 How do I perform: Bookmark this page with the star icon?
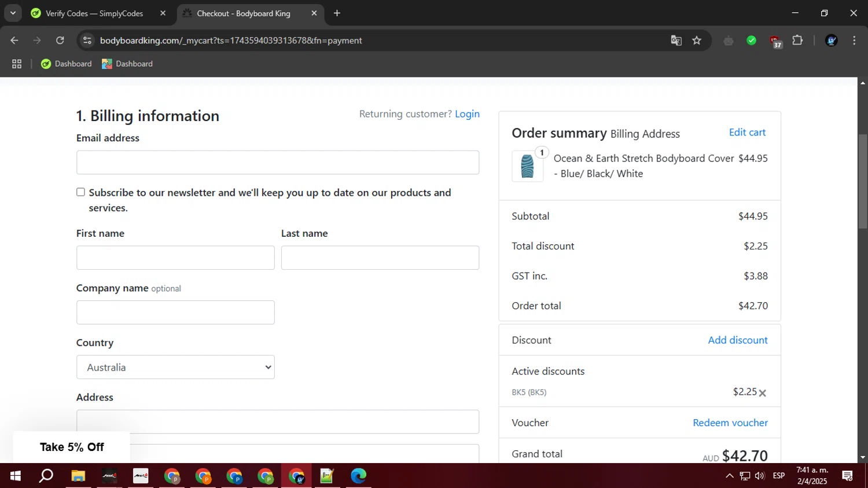[x=697, y=41]
